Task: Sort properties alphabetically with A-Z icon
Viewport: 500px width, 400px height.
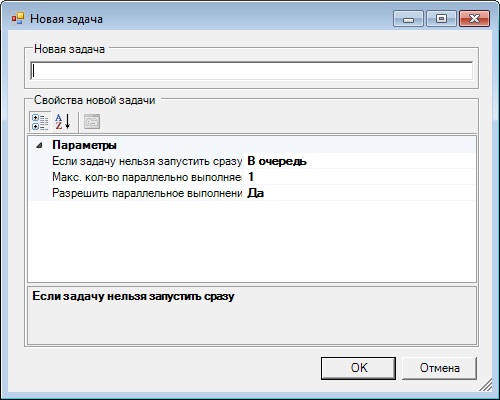Action: (x=63, y=122)
